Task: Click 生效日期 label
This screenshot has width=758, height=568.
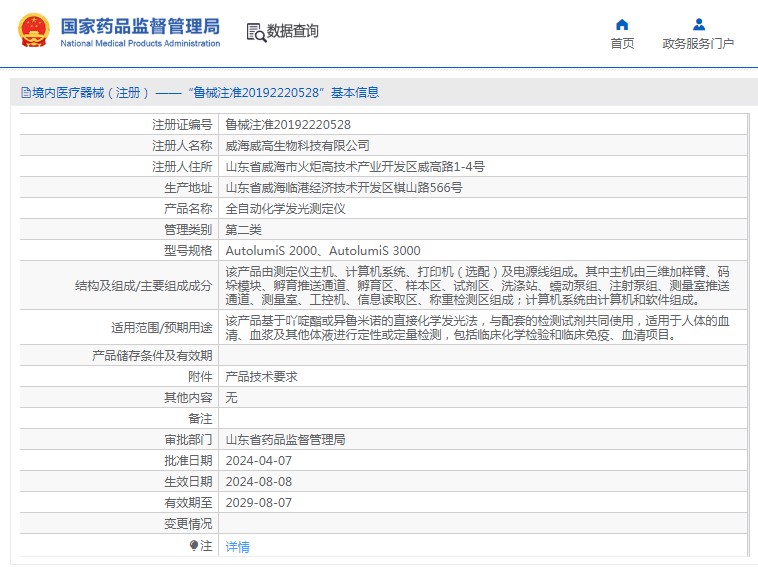Action: pos(188,481)
